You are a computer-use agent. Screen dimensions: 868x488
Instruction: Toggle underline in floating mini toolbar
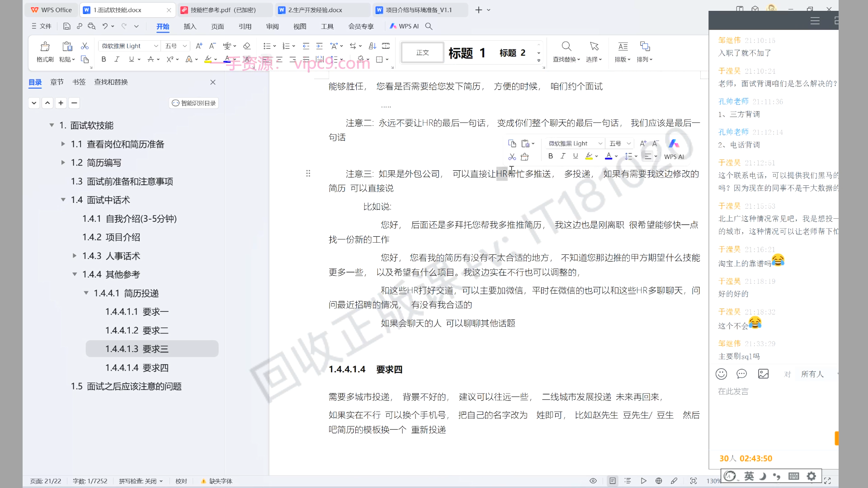coord(575,156)
